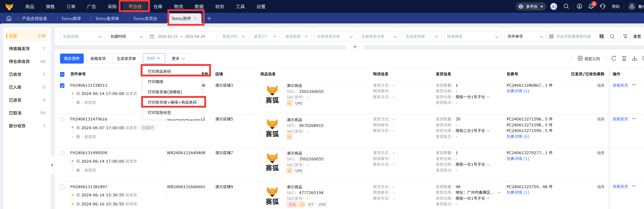Screen dimensions: 644x209
Task: Click the global search magnifier in the top bar
Action: pos(566,6)
